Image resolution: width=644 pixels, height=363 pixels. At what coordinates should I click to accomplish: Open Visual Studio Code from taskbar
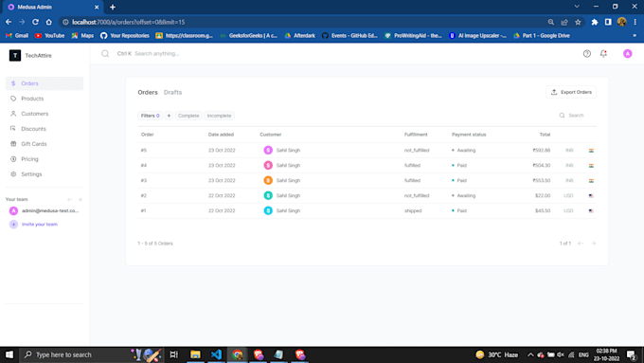pos(217,354)
